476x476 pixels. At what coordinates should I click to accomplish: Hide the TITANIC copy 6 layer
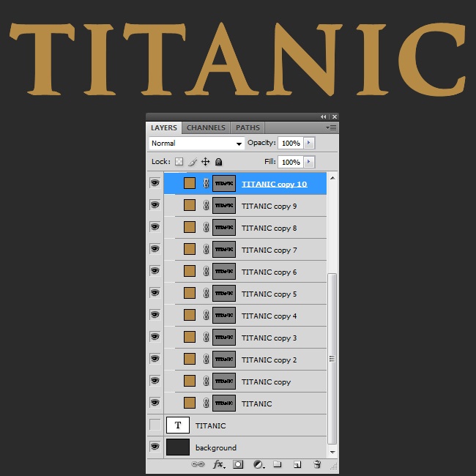(x=155, y=271)
